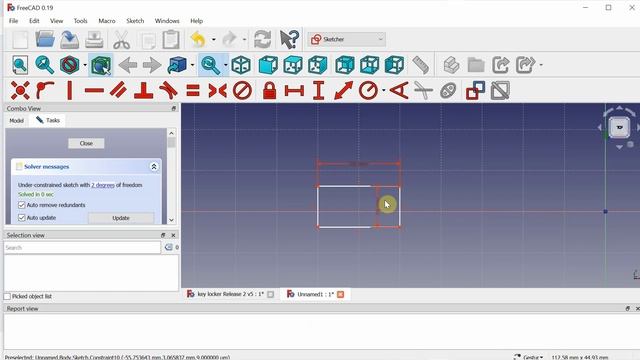Open the measure distance ruler
The width and height of the screenshot is (640, 360).
pyautogui.click(x=420, y=65)
